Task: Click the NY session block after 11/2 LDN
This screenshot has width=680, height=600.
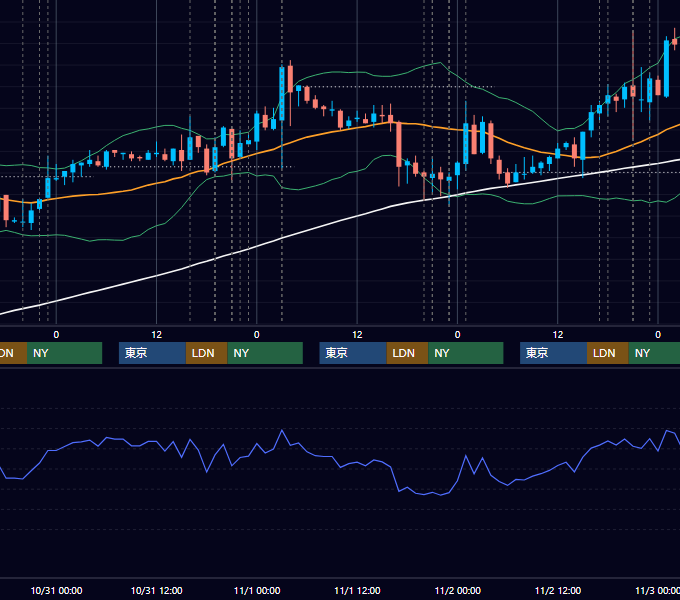Action: click(x=654, y=353)
